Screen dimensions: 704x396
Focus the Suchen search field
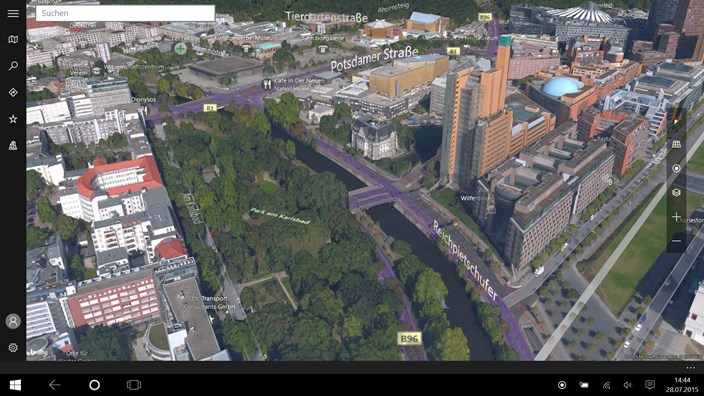coord(125,13)
